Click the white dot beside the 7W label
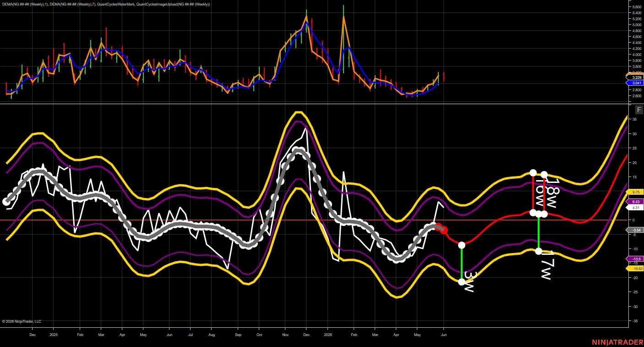 point(539,251)
